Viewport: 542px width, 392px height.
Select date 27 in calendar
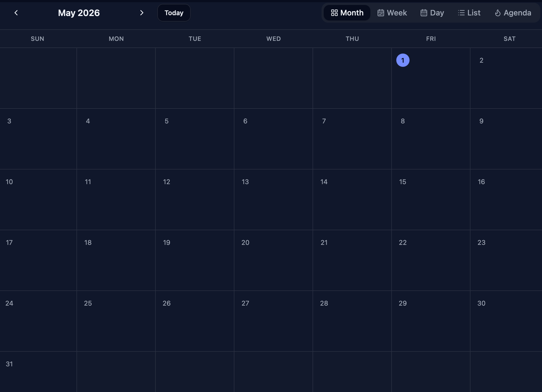click(245, 303)
